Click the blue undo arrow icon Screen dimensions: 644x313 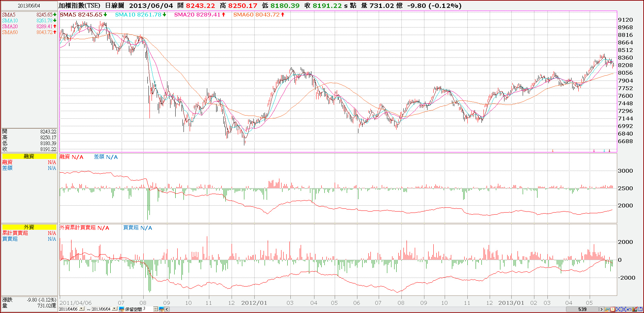[x=629, y=309]
